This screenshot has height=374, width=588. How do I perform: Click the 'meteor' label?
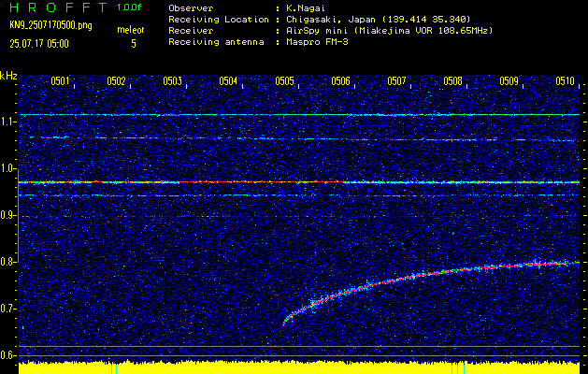[x=131, y=30]
